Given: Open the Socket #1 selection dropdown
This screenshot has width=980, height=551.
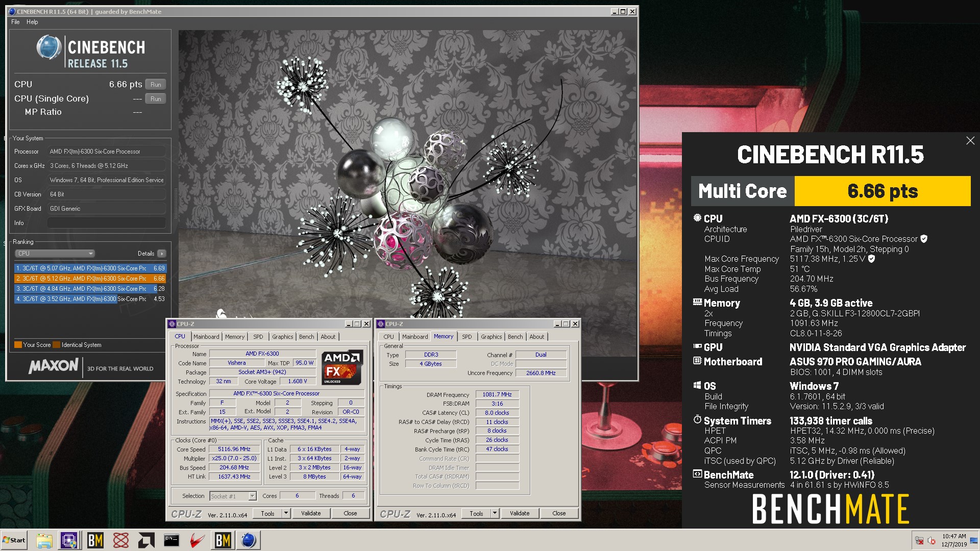Looking at the screenshot, I should pyautogui.click(x=233, y=496).
